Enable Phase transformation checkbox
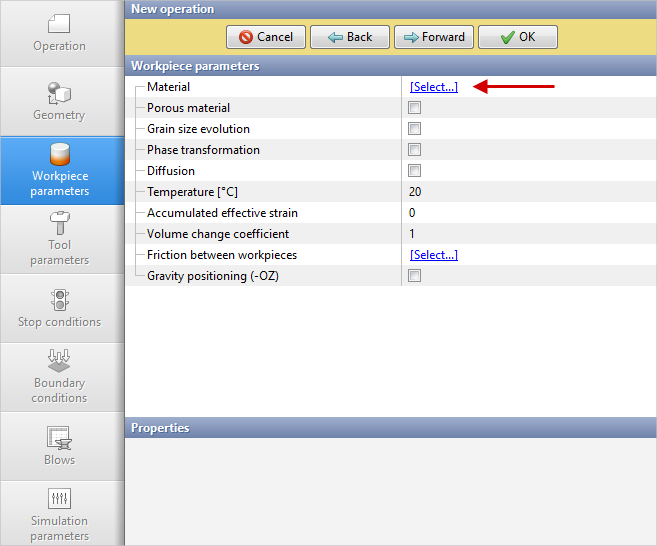This screenshot has width=657, height=546. [x=414, y=150]
